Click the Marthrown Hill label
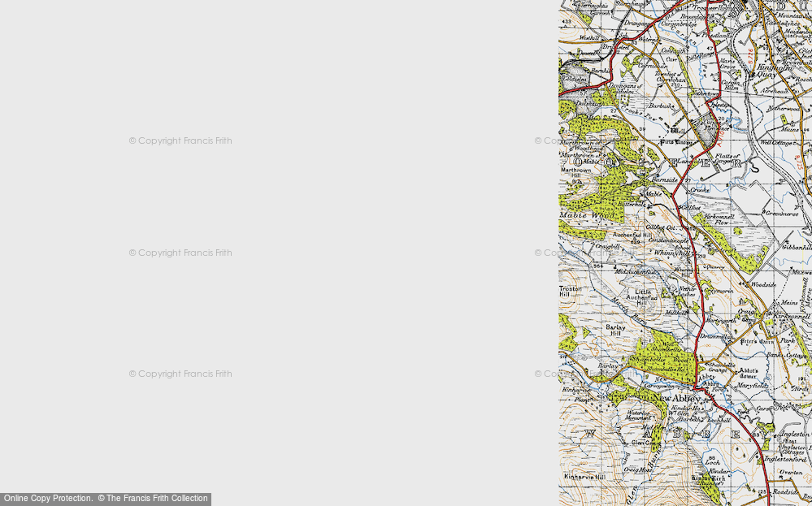 point(575,173)
